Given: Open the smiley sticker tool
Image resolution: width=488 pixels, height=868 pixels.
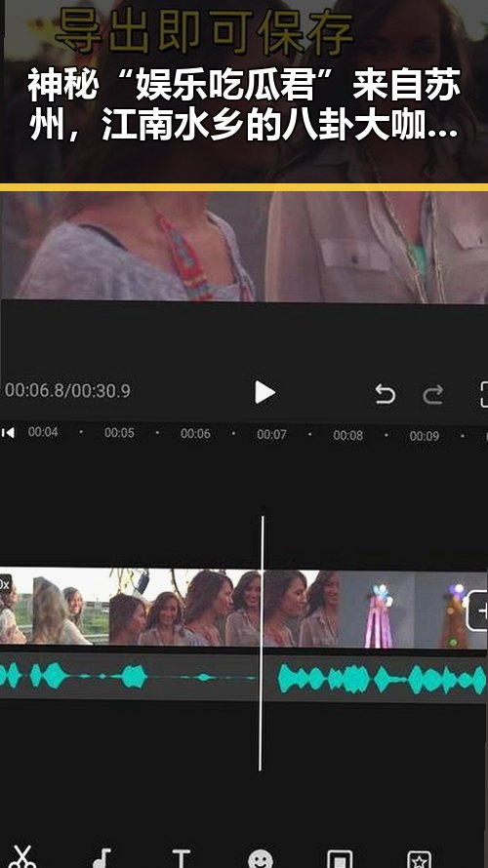Looking at the screenshot, I should pos(261,858).
